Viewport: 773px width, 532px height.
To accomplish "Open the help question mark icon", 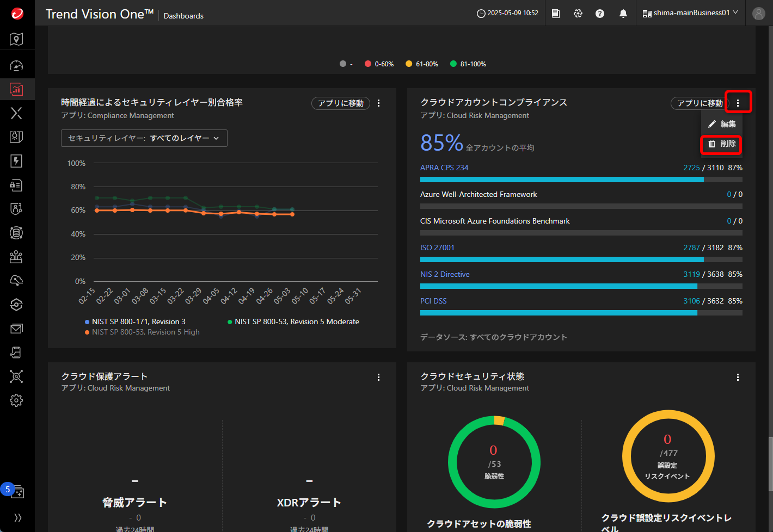I will [600, 14].
